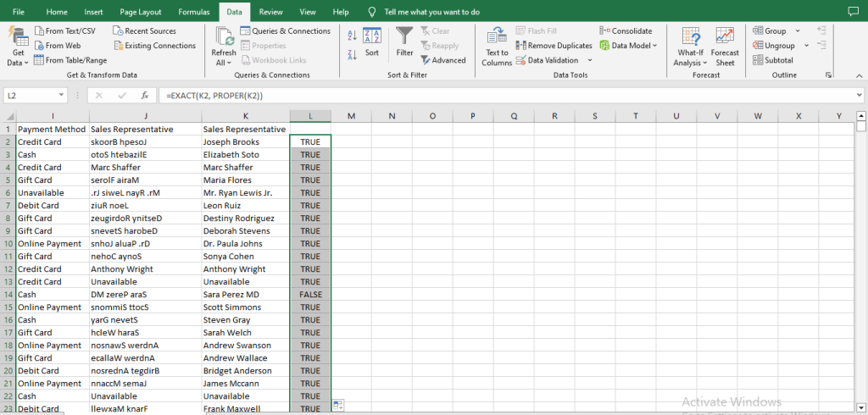Import data From Web
The height and width of the screenshot is (415, 868).
point(58,46)
